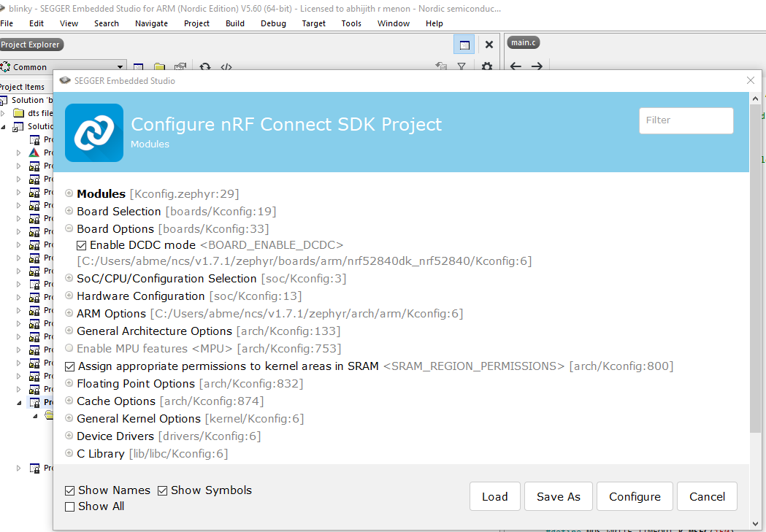Viewport: 766px width, 532px height.
Task: Open the Edit menu
Action: click(37, 23)
